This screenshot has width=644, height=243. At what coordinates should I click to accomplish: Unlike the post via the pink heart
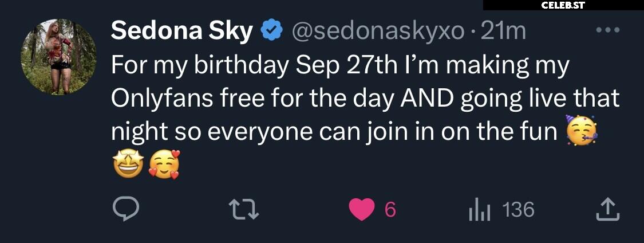click(361, 210)
